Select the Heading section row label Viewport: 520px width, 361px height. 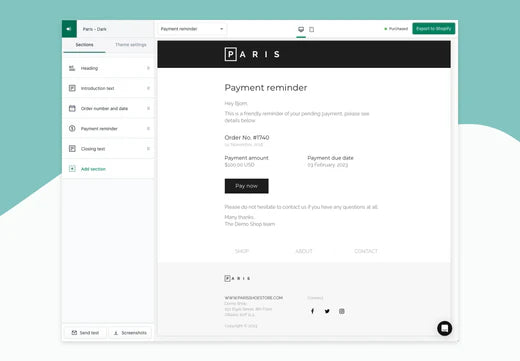tap(89, 68)
